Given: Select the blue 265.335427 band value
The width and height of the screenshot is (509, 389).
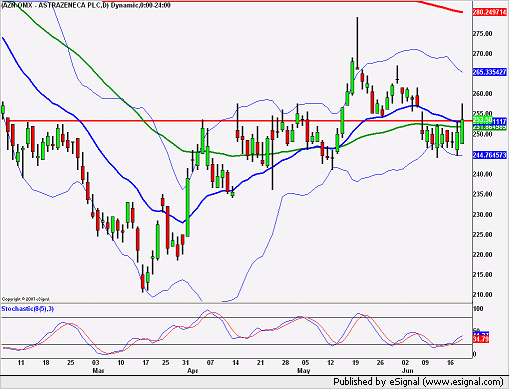Looking at the screenshot, I should pyautogui.click(x=490, y=72).
